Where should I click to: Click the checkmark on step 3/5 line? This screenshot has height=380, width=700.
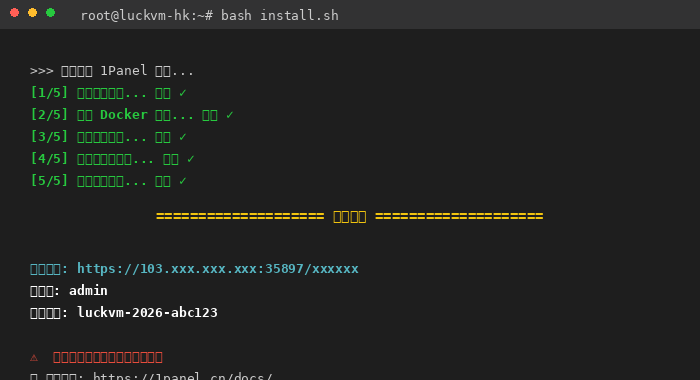183,137
